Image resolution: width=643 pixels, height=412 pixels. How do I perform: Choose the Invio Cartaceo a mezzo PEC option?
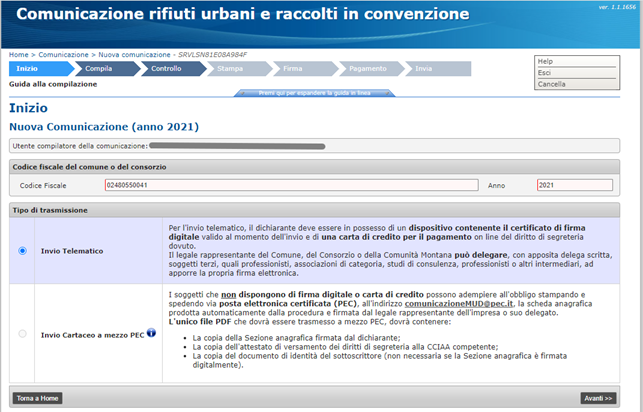tap(22, 333)
